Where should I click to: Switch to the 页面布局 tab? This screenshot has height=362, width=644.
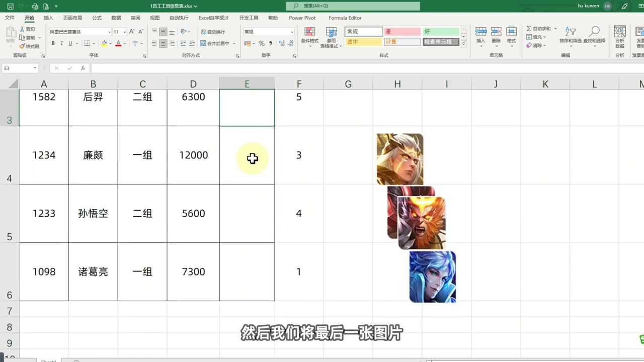tap(72, 18)
